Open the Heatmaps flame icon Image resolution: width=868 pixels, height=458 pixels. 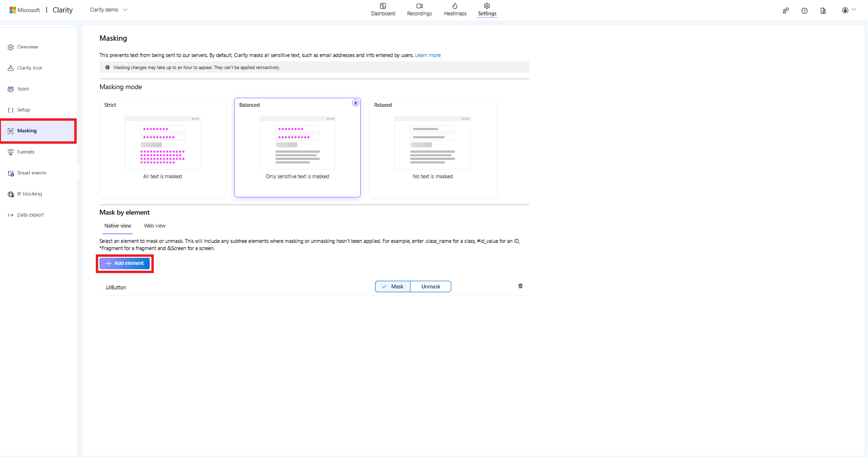(x=455, y=6)
